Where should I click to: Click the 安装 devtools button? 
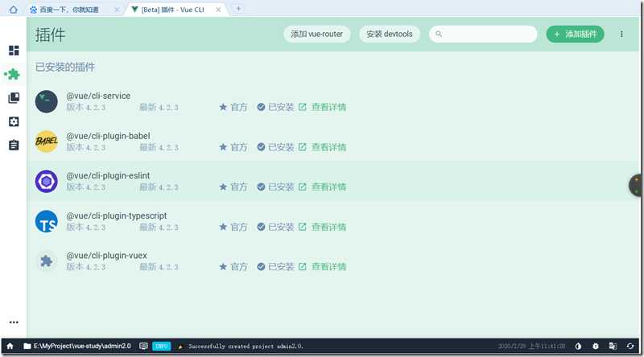pos(390,34)
